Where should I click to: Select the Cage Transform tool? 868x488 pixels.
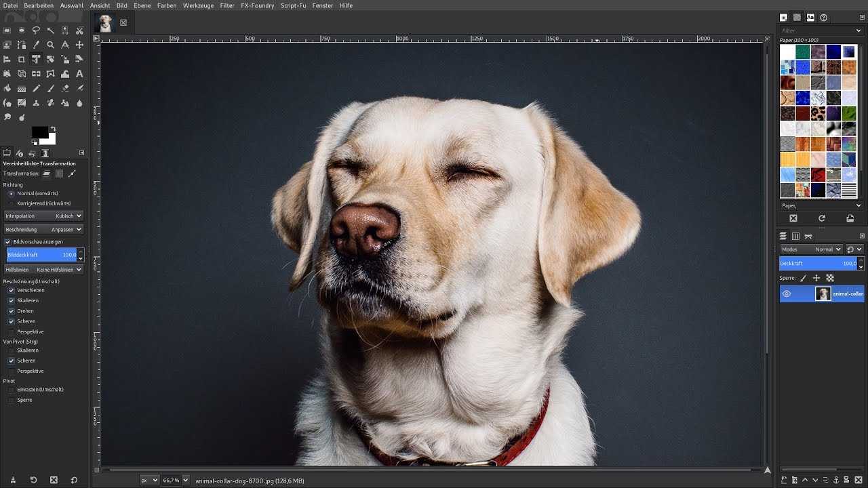click(51, 74)
